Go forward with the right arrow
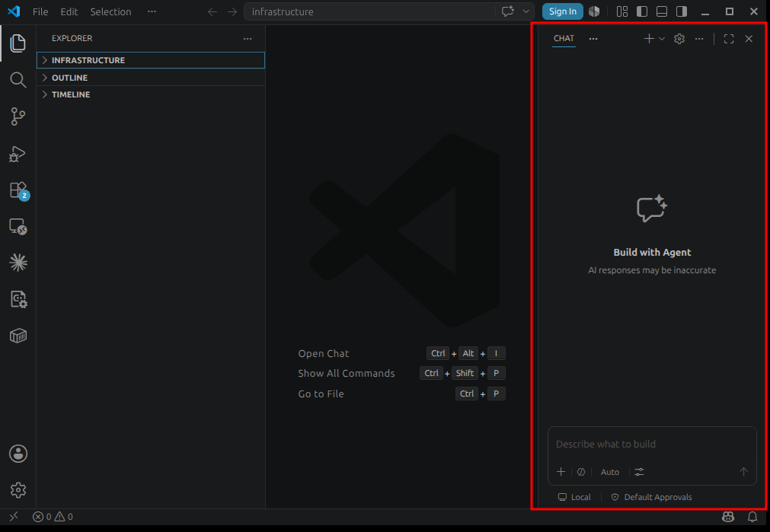The image size is (770, 532). coord(232,11)
